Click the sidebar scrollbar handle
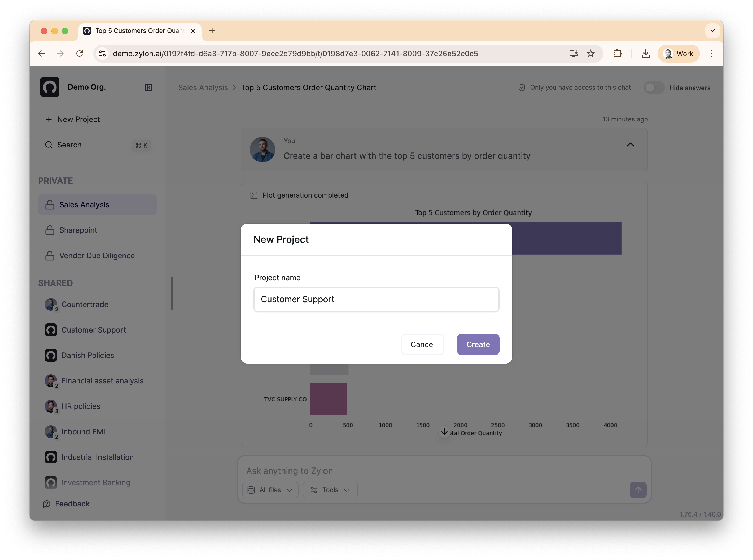The image size is (753, 560). 172,294
